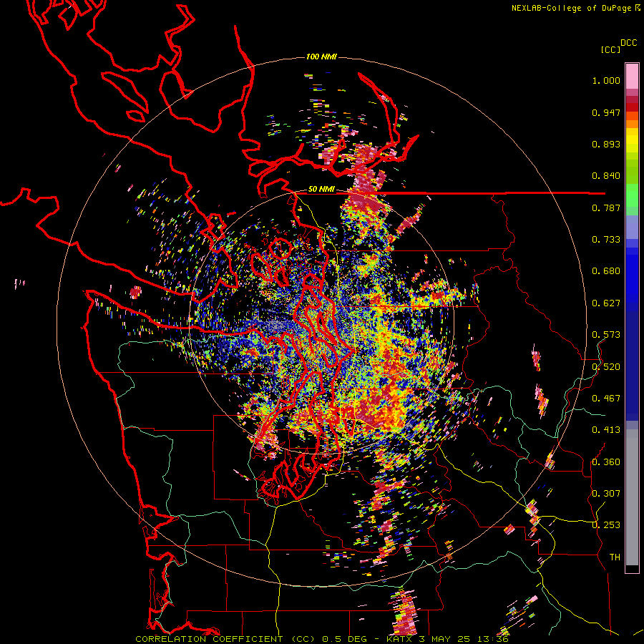Click the 1.000 value on the color scale
This screenshot has width=644, height=644.
click(x=606, y=80)
